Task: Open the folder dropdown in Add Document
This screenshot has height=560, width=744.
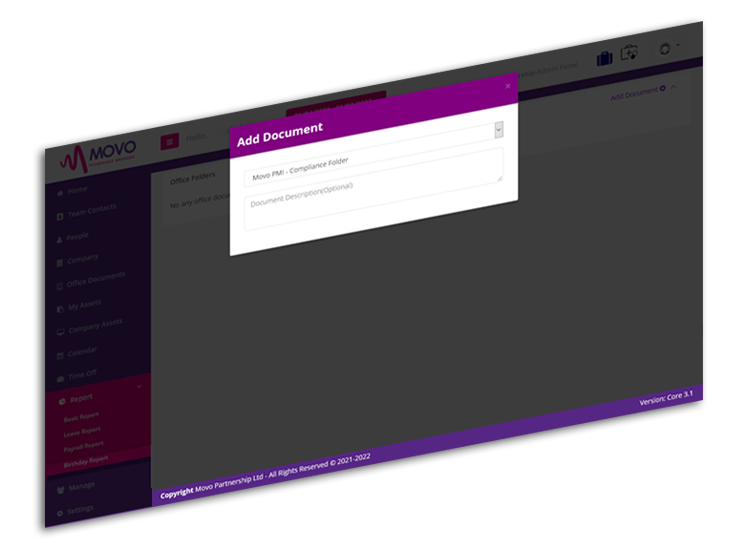Action: click(x=498, y=130)
